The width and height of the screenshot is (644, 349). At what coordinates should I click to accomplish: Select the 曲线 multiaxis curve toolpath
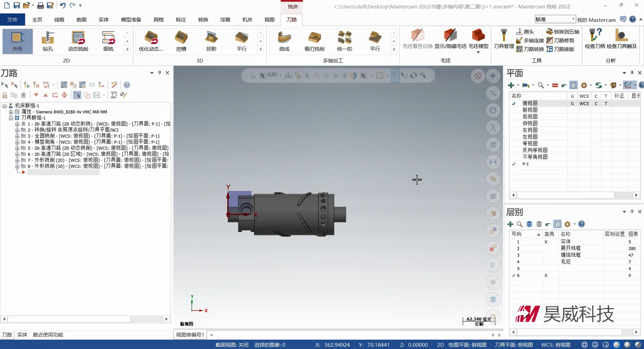click(285, 41)
